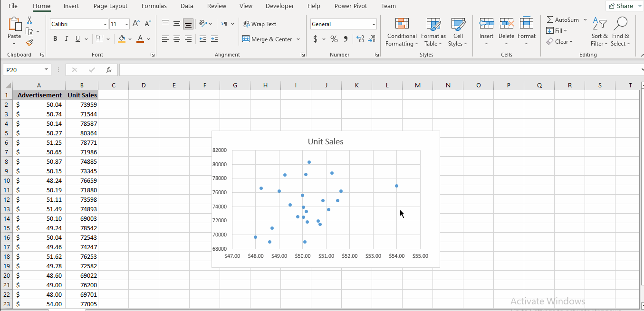Switch to the Insert ribbon tab
Viewport: 644px width, 311px height.
click(71, 6)
